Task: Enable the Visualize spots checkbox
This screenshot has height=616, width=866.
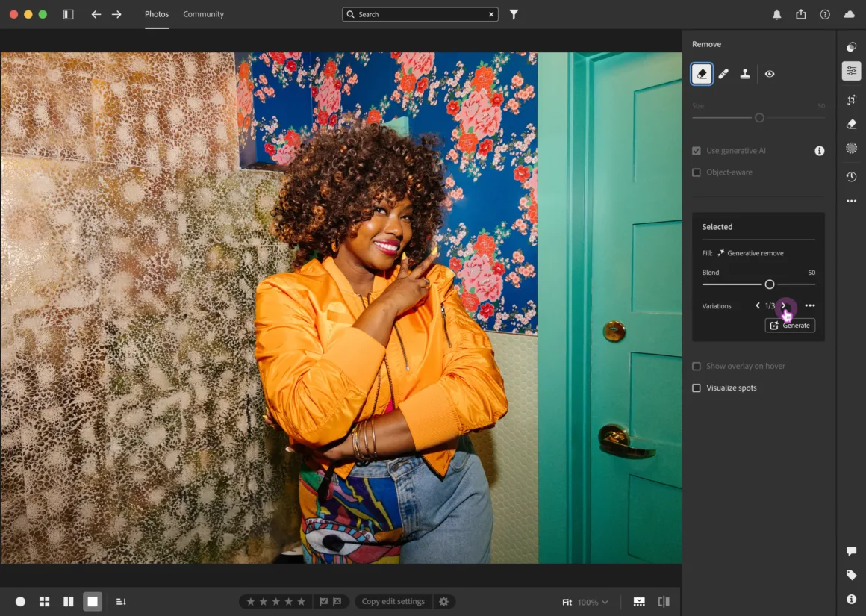Action: (x=697, y=388)
